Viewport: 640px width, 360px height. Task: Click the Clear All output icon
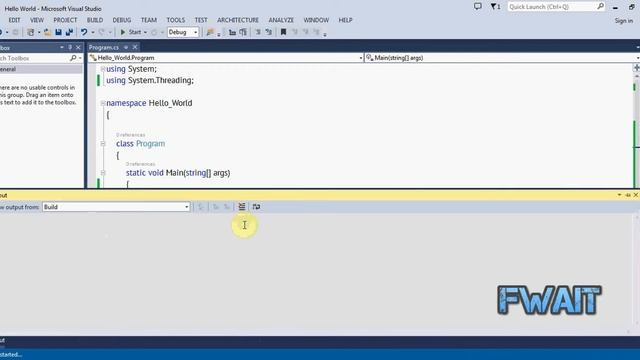point(242,207)
